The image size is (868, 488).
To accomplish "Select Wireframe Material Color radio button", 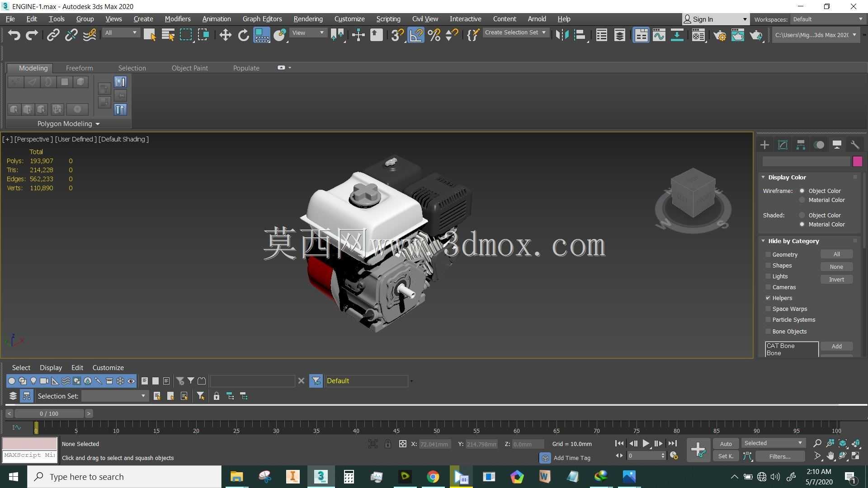I will (802, 200).
